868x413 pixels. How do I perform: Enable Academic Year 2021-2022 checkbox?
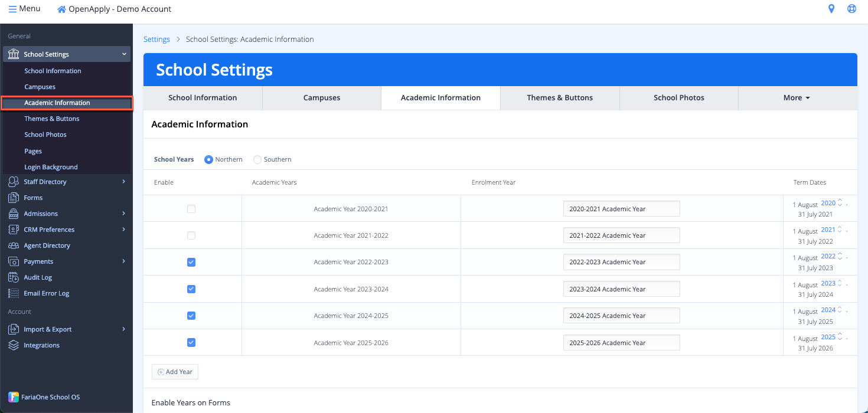[x=191, y=235]
